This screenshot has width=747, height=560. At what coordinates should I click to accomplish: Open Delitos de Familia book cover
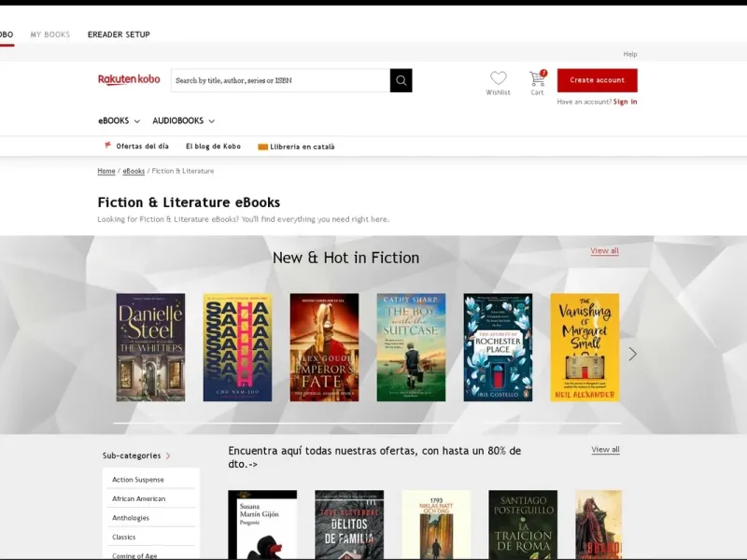(349, 525)
